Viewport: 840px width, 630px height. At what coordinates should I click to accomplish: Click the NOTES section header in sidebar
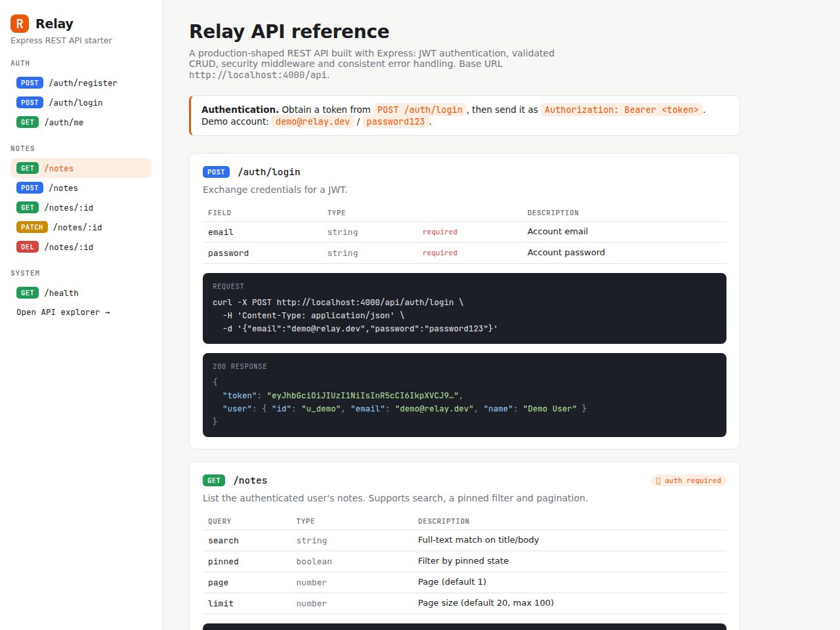pos(23,149)
